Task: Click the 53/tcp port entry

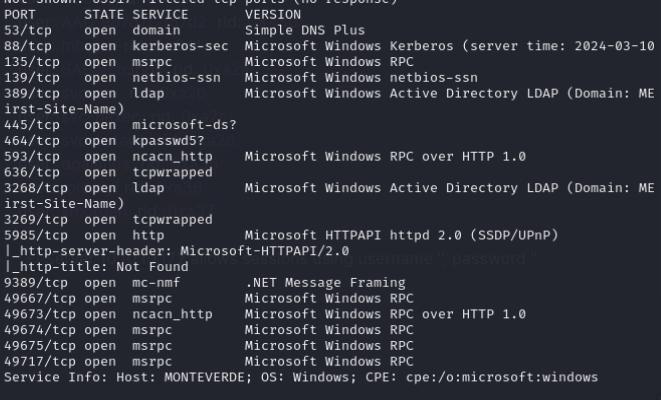Action: click(x=28, y=30)
